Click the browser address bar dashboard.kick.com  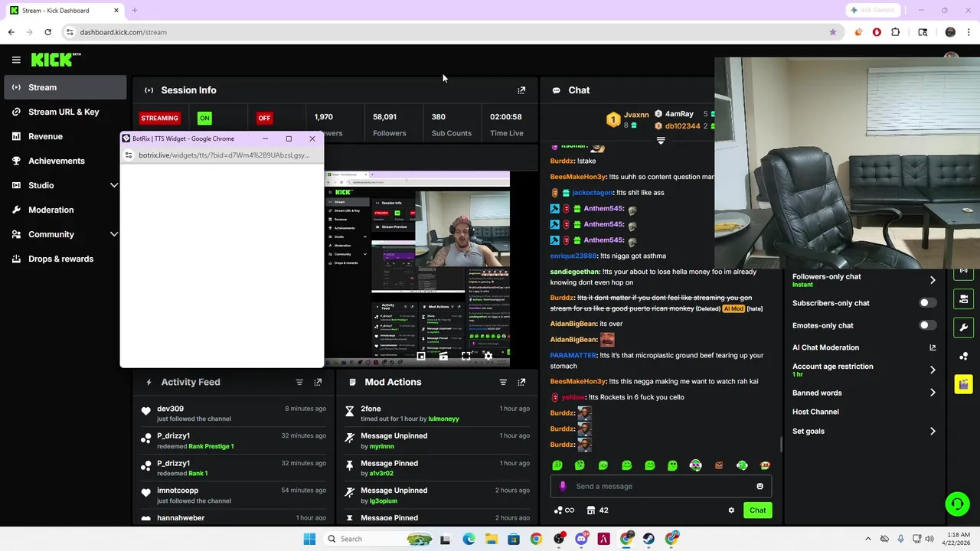pos(452,32)
